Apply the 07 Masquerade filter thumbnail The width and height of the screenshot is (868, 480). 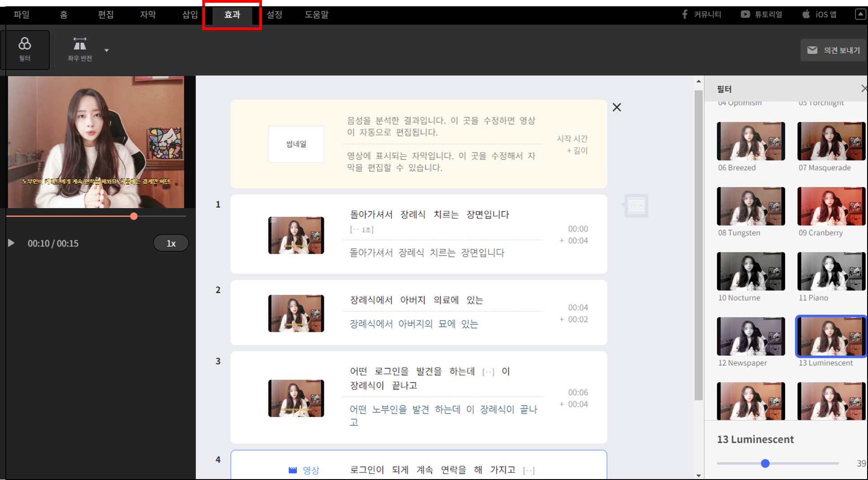(831, 141)
